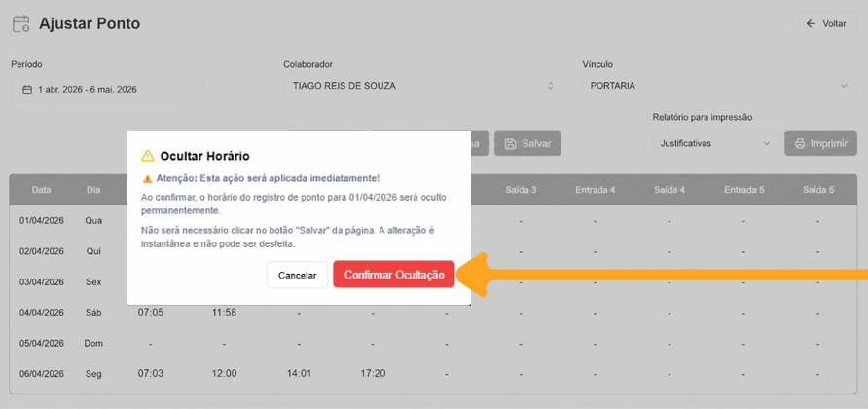Viewport: 868px width, 409px height.
Task: Click the Imprimir button
Action: [821, 143]
